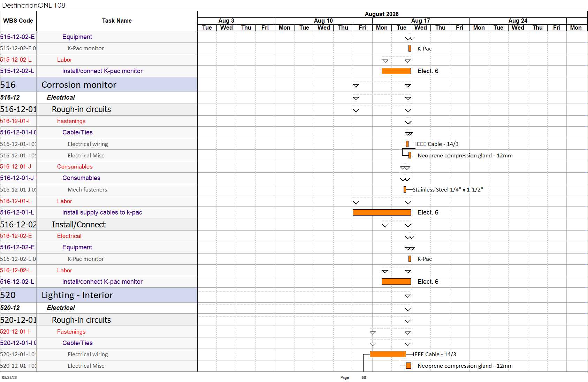Select the 520 IEEE Cable 14/3 orange bar
Image resolution: width=588 pixels, height=382 pixels.
pos(388,354)
